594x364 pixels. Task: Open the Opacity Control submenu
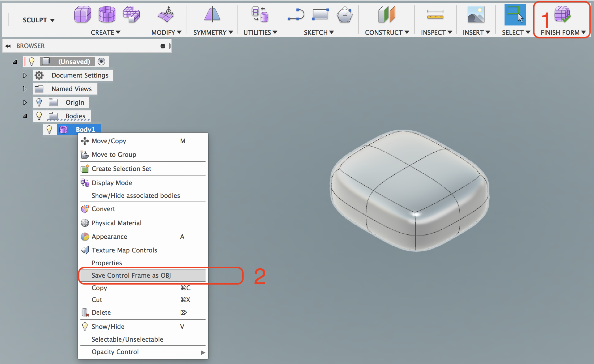coord(115,352)
